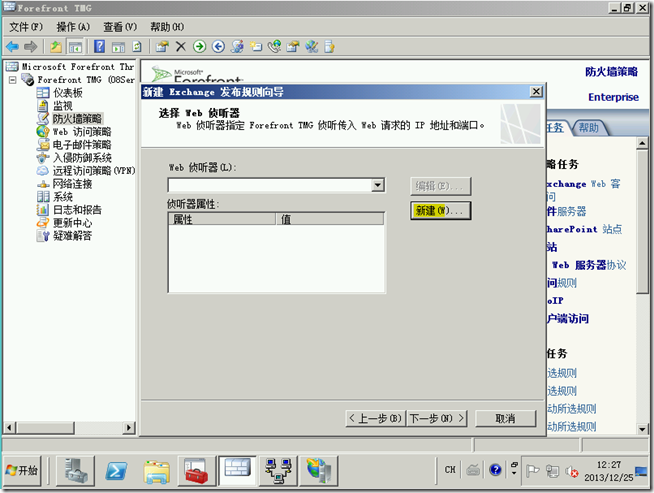This screenshot has width=654, height=493.
Task: Click the Forward arrow toolbar icon
Action: (x=30, y=46)
